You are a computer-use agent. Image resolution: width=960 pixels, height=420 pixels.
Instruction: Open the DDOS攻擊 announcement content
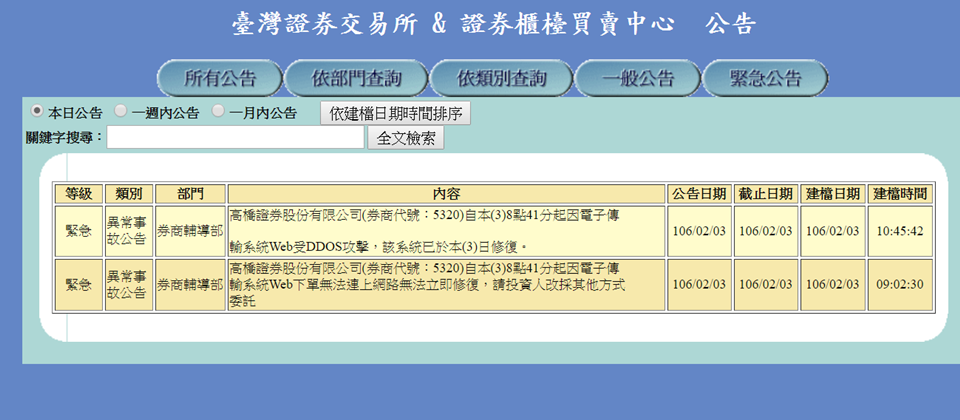coord(446,231)
